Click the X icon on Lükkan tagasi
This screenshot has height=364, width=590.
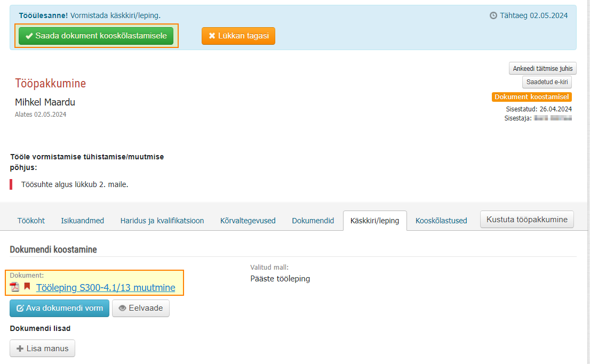pyautogui.click(x=212, y=36)
